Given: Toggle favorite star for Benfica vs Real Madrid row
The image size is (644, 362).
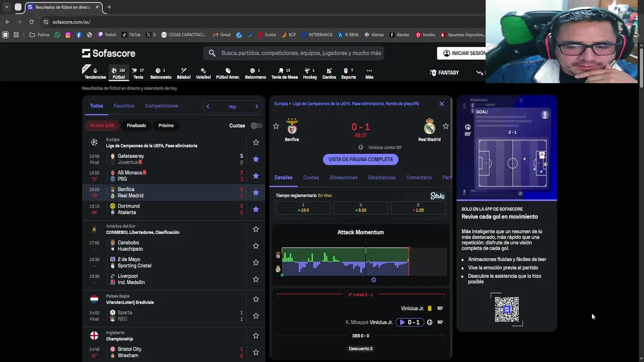Looking at the screenshot, I should (x=256, y=193).
